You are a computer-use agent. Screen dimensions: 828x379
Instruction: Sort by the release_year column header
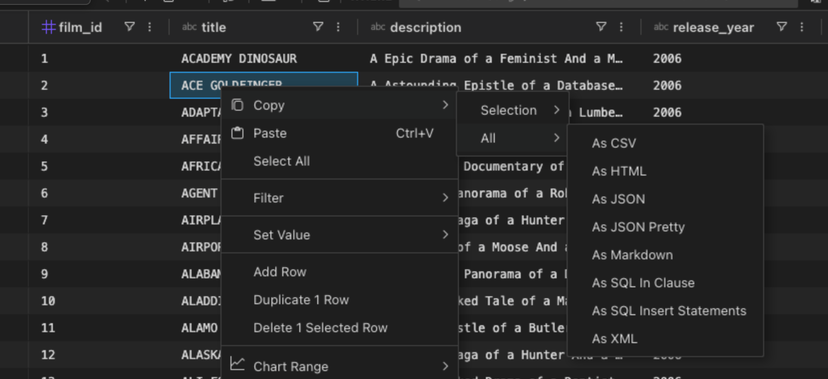(x=713, y=27)
